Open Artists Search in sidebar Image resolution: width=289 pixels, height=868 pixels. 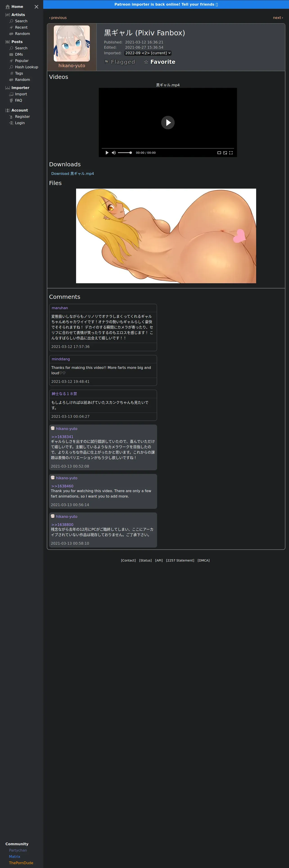pyautogui.click(x=18, y=21)
